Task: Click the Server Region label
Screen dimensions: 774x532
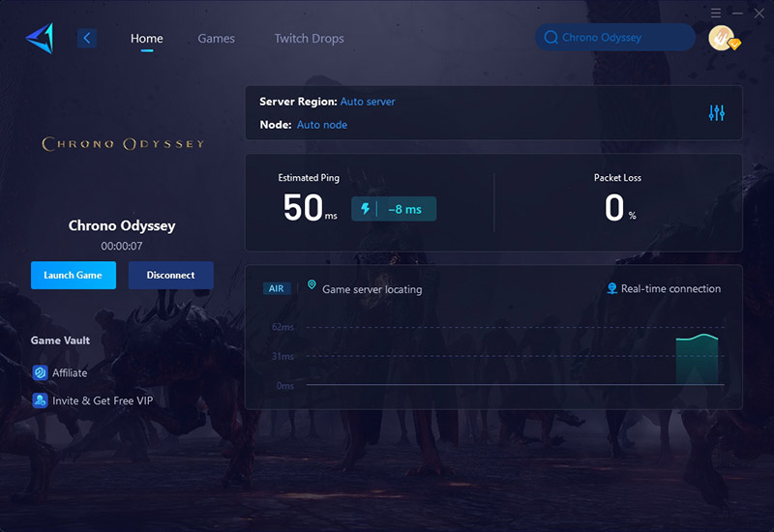Action: click(298, 102)
